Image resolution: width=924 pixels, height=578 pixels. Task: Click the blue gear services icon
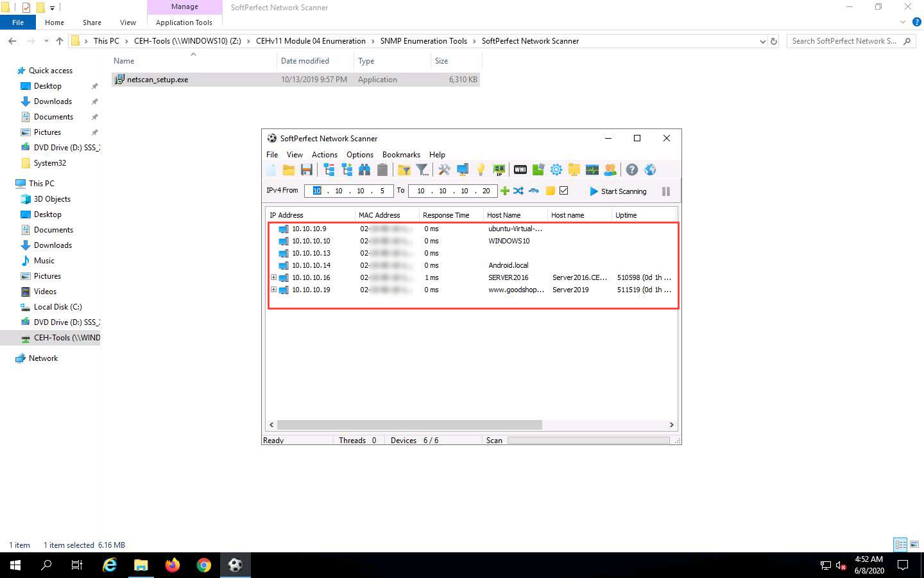(x=556, y=170)
